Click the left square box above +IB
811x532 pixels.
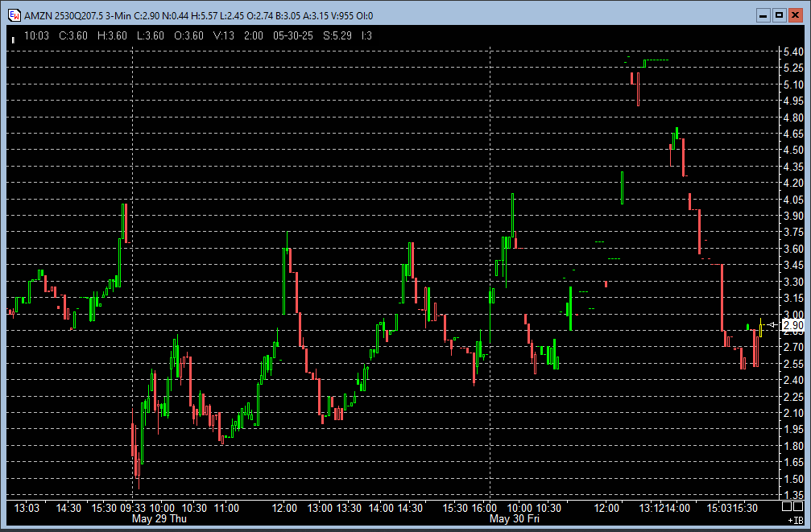tap(787, 506)
